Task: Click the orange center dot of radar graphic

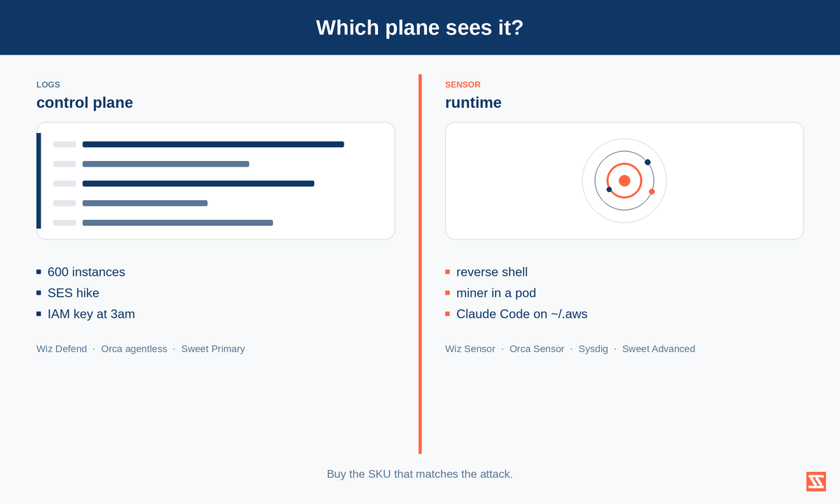Action: click(x=624, y=181)
